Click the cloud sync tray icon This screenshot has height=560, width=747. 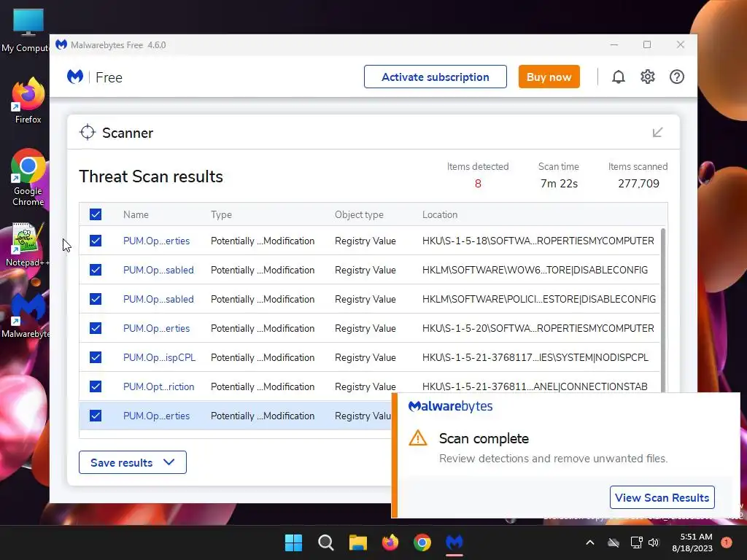point(614,542)
